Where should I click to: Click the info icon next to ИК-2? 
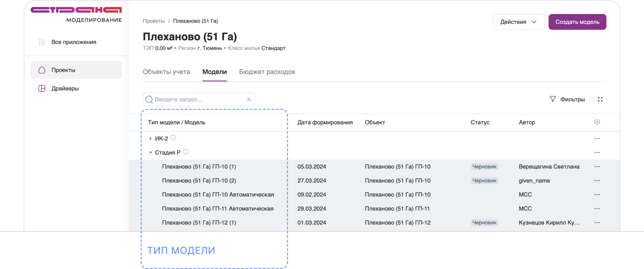(x=173, y=138)
